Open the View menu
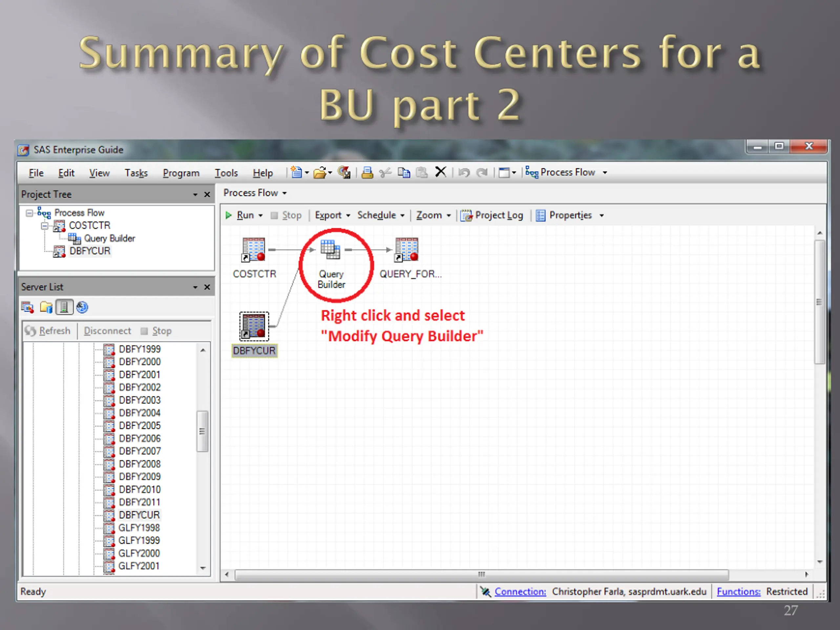The height and width of the screenshot is (630, 840). pos(99,173)
